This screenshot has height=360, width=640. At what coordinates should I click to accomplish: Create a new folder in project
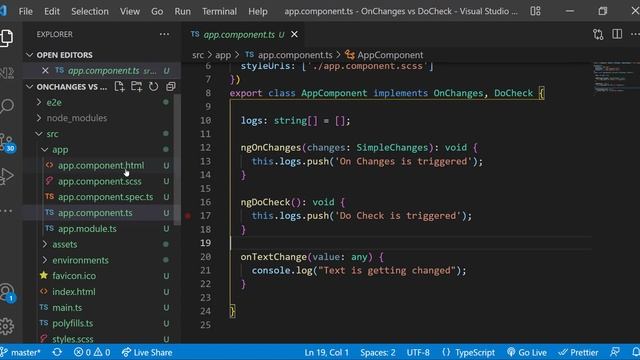(x=136, y=87)
